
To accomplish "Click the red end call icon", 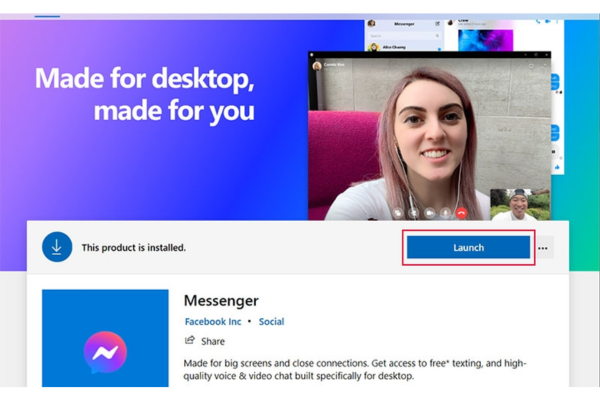I will [461, 213].
